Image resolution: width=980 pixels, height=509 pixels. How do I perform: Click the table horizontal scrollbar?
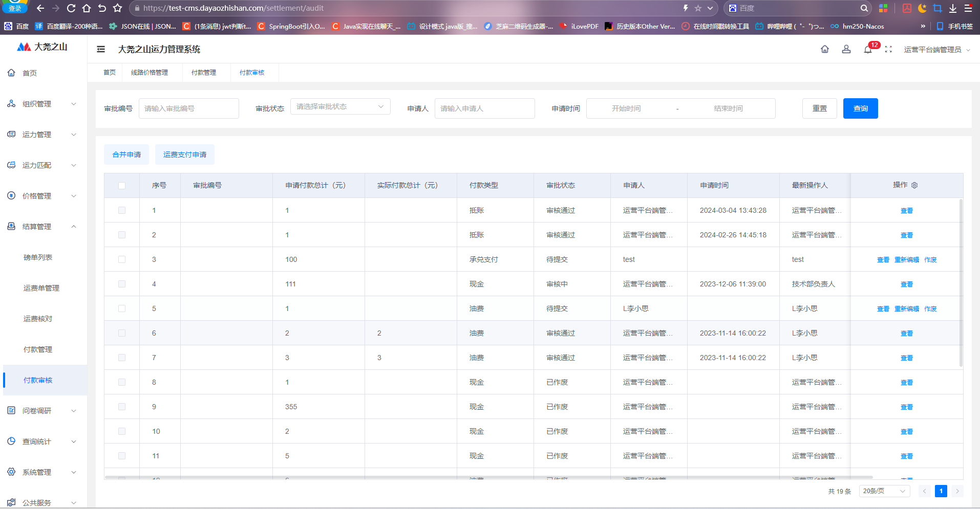[x=488, y=477]
